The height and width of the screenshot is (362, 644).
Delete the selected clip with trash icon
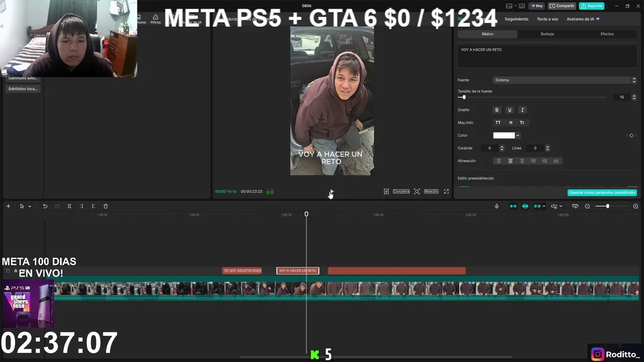click(106, 206)
